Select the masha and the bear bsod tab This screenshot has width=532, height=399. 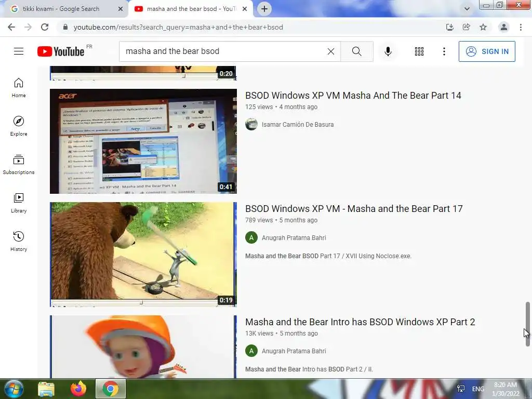click(190, 9)
